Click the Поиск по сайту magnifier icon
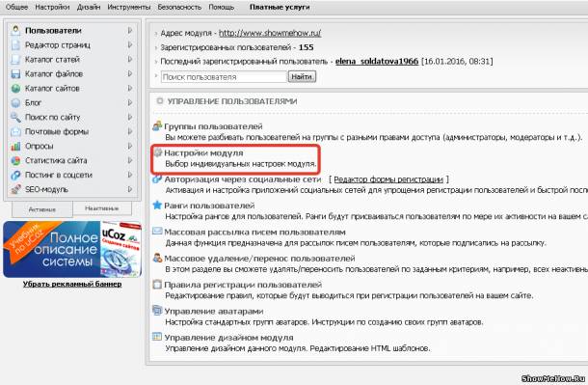The width and height of the screenshot is (588, 385). tap(15, 117)
